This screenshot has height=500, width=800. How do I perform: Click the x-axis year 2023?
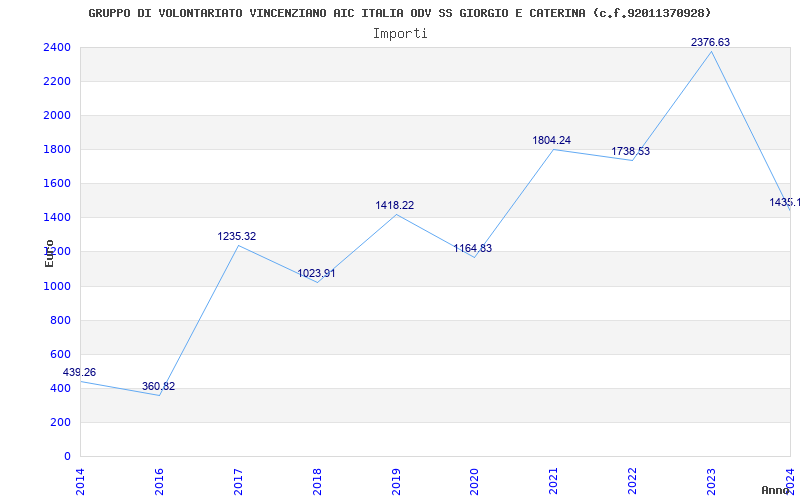[711, 481]
